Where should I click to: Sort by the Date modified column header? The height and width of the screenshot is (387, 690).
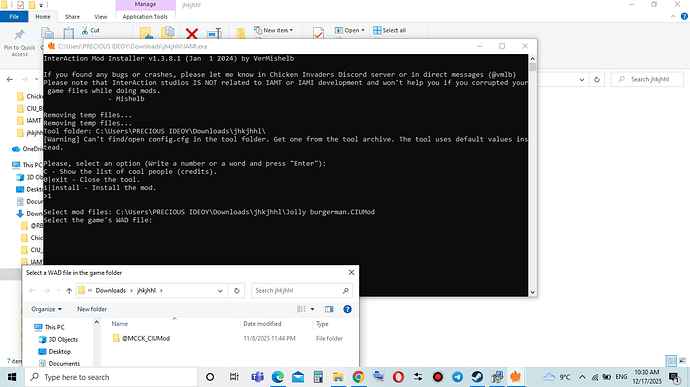pyautogui.click(x=262, y=324)
